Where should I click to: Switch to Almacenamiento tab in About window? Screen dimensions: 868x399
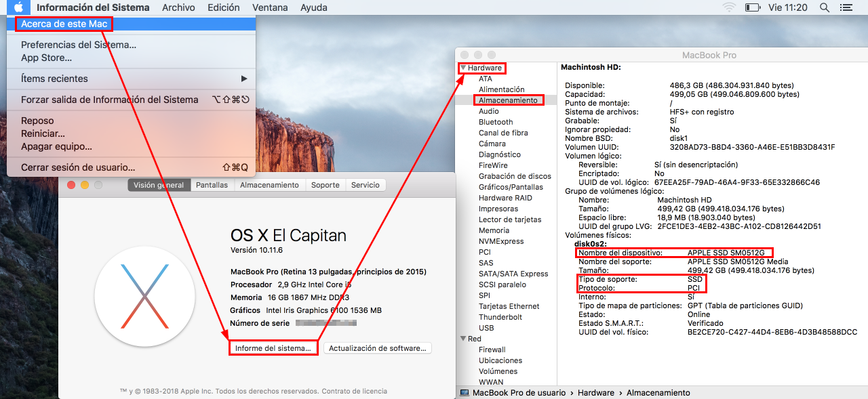click(x=269, y=185)
